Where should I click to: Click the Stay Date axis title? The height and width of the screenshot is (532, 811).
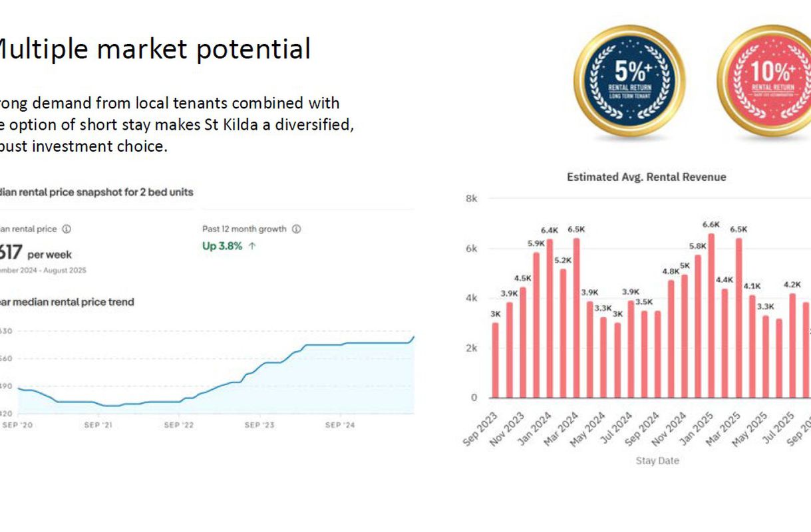[x=657, y=460]
